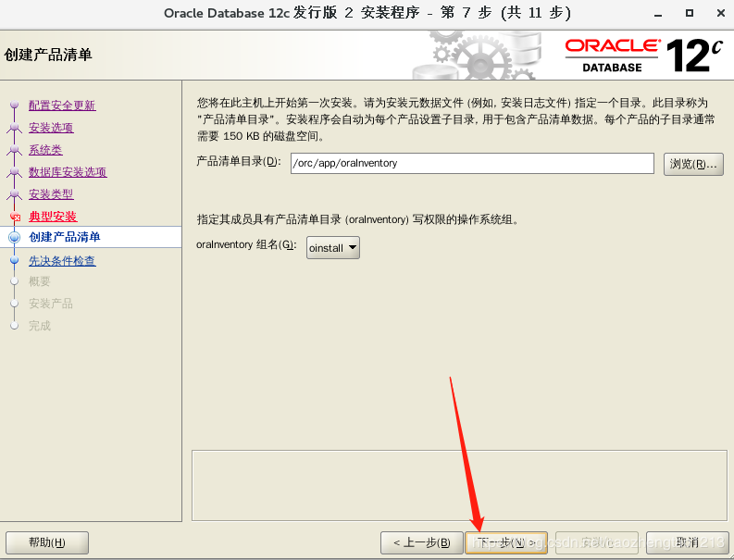The width and height of the screenshot is (734, 560).
Task: Expand the oraInventory 组名 oinstall dropdown
Action: pyautogui.click(x=333, y=248)
